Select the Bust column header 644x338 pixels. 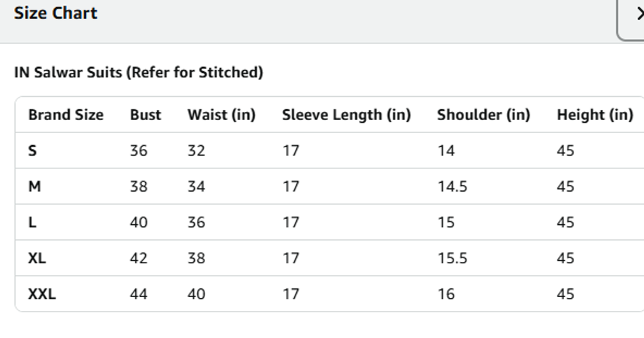point(145,115)
